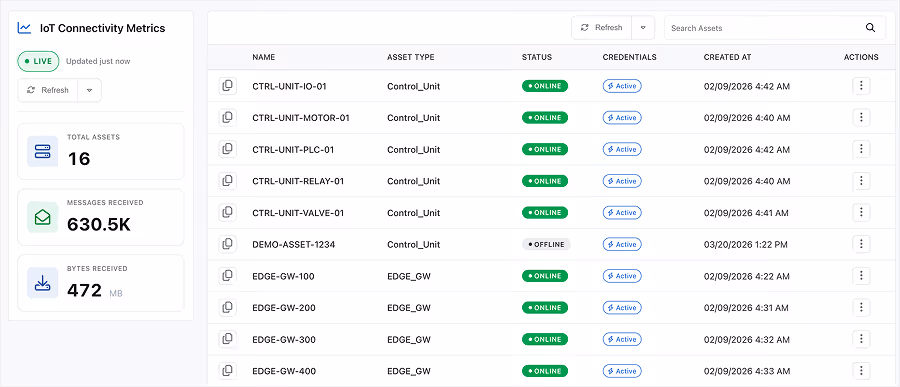The width and height of the screenshot is (900, 387).
Task: Open actions menu for DEMO-ASSET-1234
Action: [x=861, y=244]
